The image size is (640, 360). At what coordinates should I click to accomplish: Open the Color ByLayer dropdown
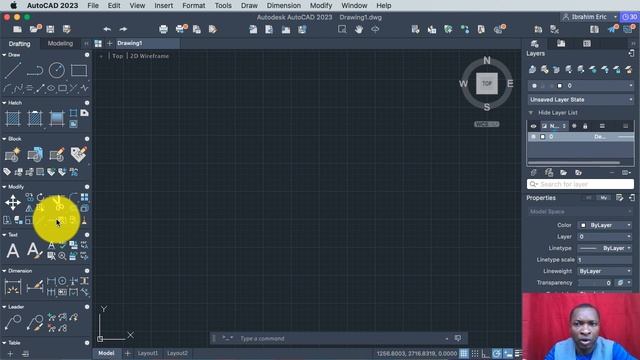coord(605,225)
